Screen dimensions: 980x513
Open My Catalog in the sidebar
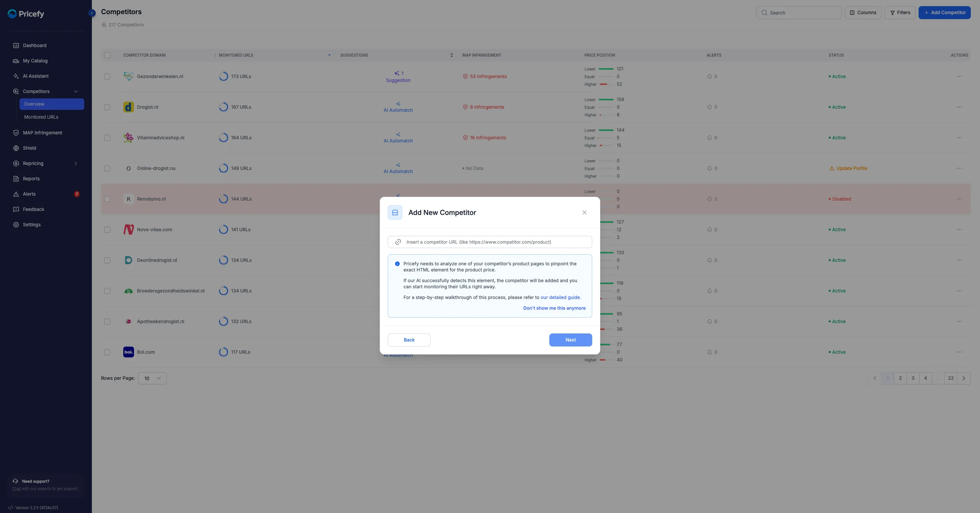tap(35, 61)
